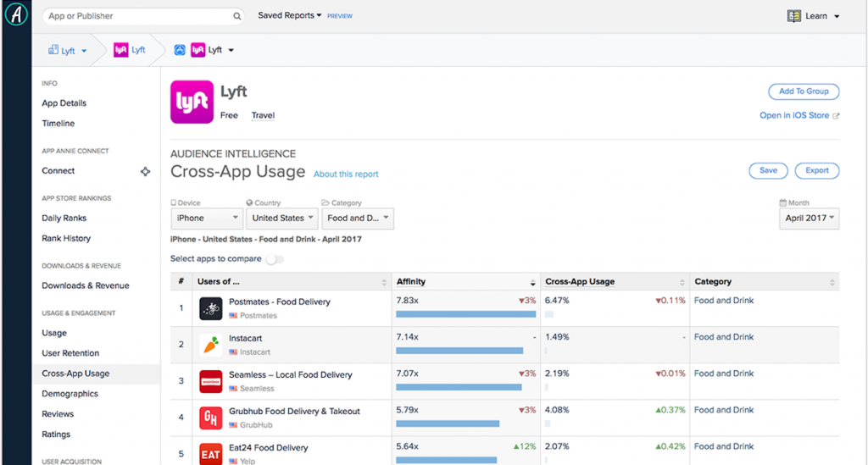The width and height of the screenshot is (868, 465).
Task: Click Instacart app name link
Action: pyautogui.click(x=245, y=339)
